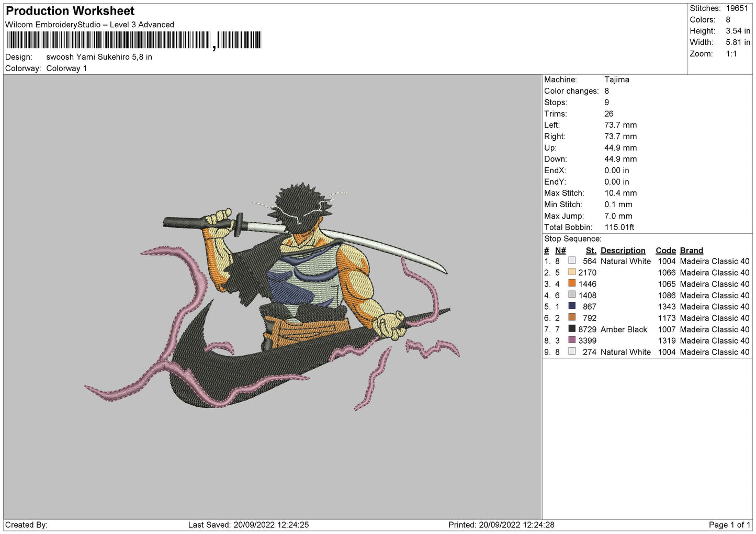Select the brown swatch in stop 6
756x534 pixels.
click(x=572, y=318)
